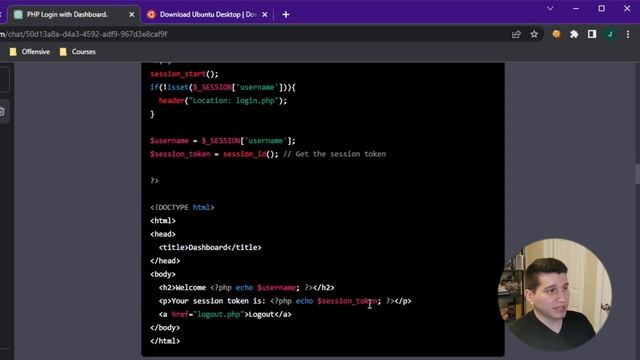This screenshot has height=360, width=640.
Task: Open the Offensive bookmarks folder
Action: (29, 52)
